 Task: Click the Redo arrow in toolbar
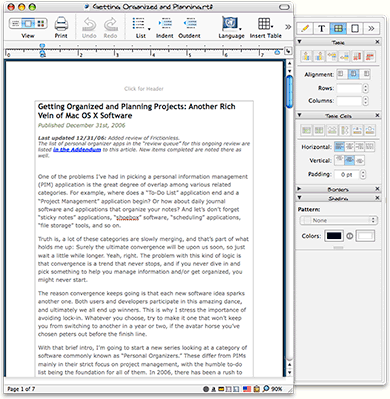point(111,25)
